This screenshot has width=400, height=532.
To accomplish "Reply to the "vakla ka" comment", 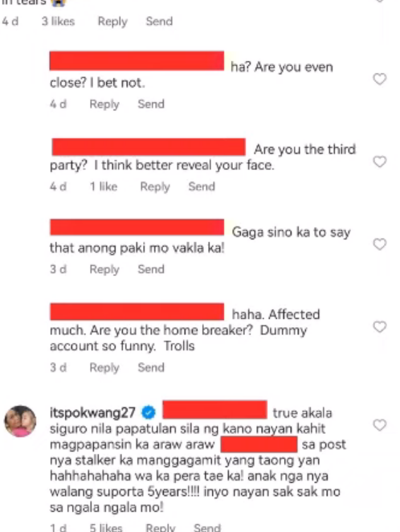I will [x=104, y=269].
